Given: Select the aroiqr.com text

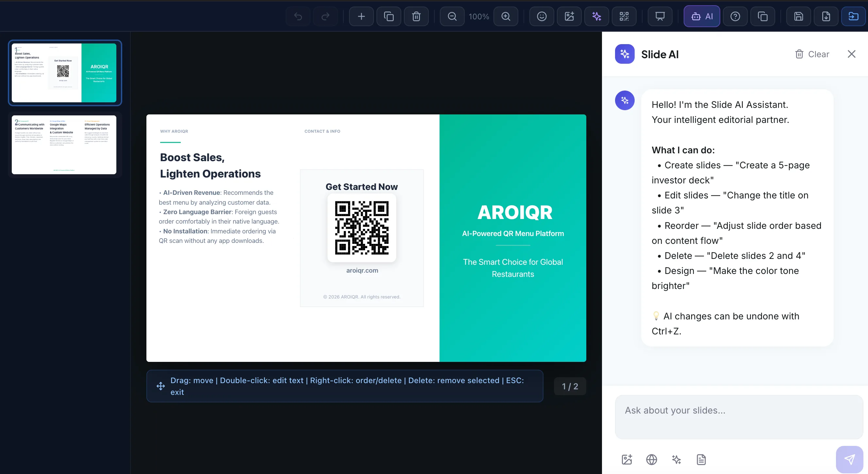Looking at the screenshot, I should [362, 270].
